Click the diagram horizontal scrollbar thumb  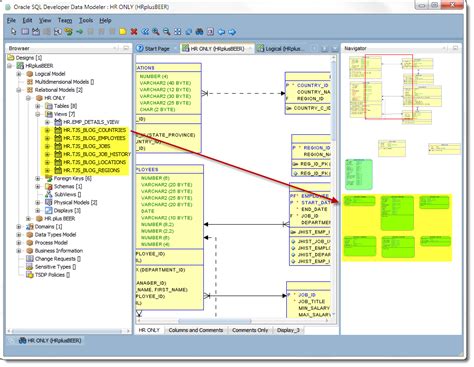tap(214, 321)
